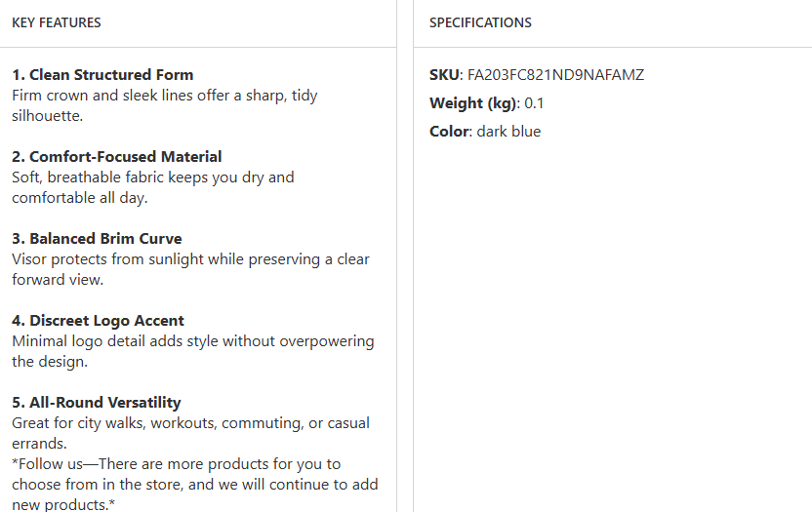The image size is (812, 512).
Task: Click the "Minimal logo detail" description text
Action: 192,341
